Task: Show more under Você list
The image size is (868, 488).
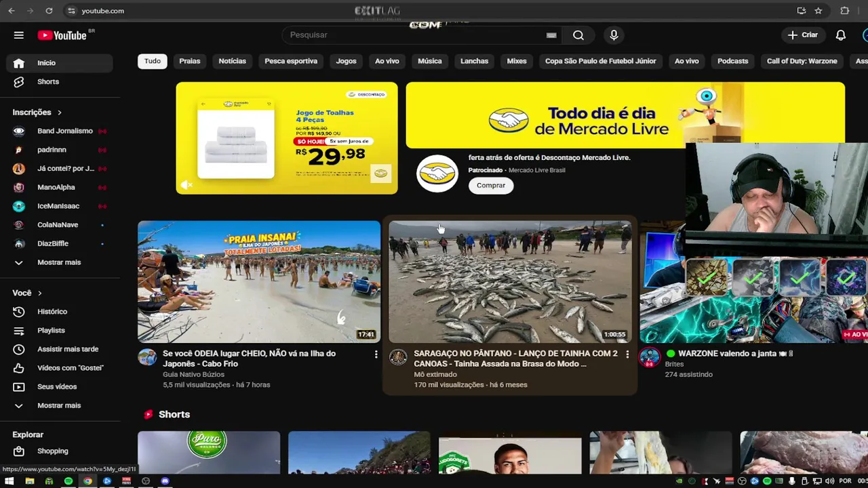Action: pyautogui.click(x=60, y=405)
